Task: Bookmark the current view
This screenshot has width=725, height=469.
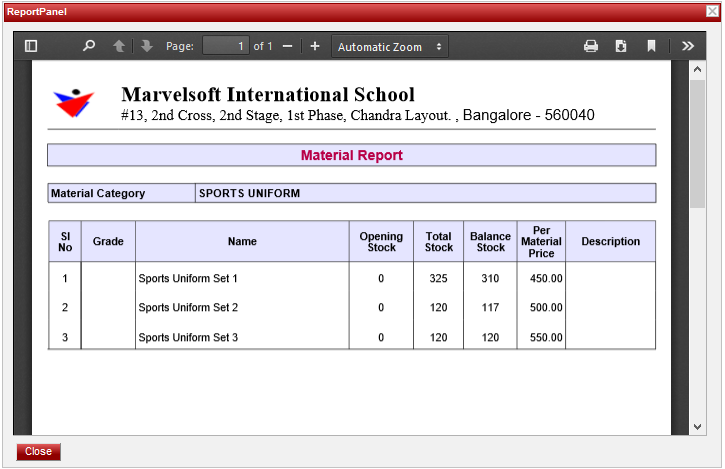Action: click(x=651, y=46)
